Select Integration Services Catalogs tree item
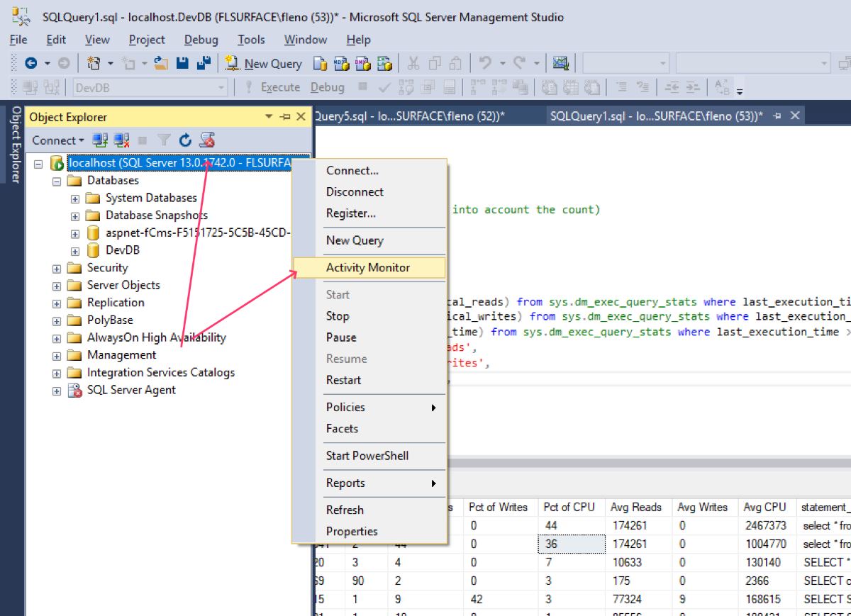This screenshot has height=616, width=851. 161,373
